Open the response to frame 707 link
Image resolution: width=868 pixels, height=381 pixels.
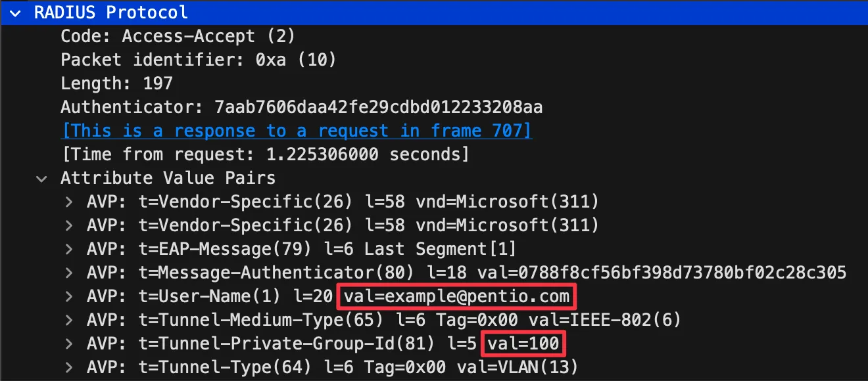coord(296,131)
